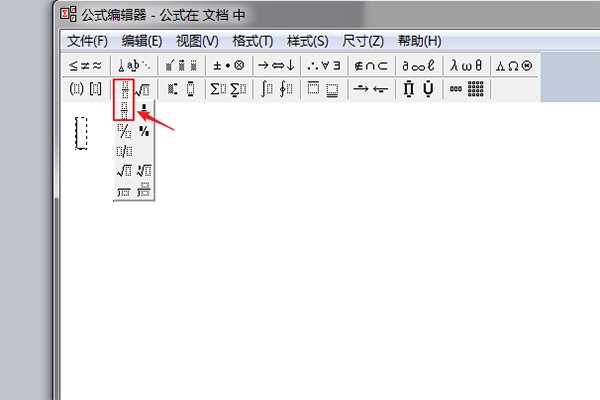The width and height of the screenshot is (600, 400).
Task: Open the 视图(V) menu
Action: tap(197, 41)
